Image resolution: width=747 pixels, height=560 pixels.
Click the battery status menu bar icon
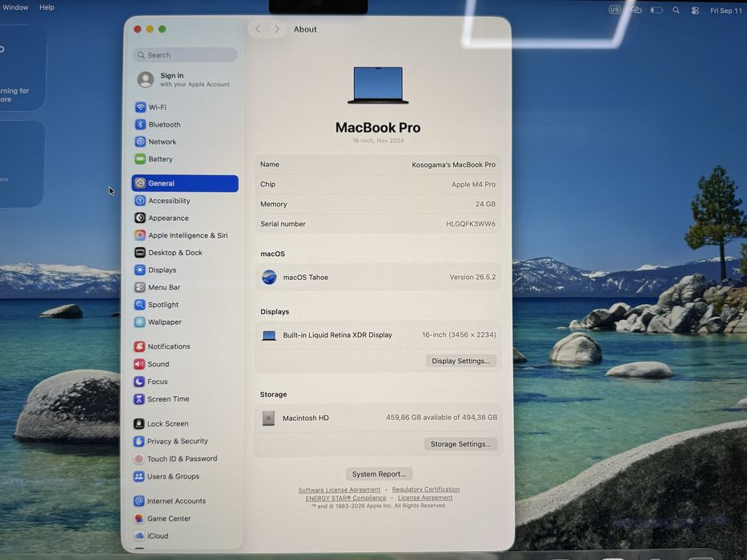coord(657,10)
